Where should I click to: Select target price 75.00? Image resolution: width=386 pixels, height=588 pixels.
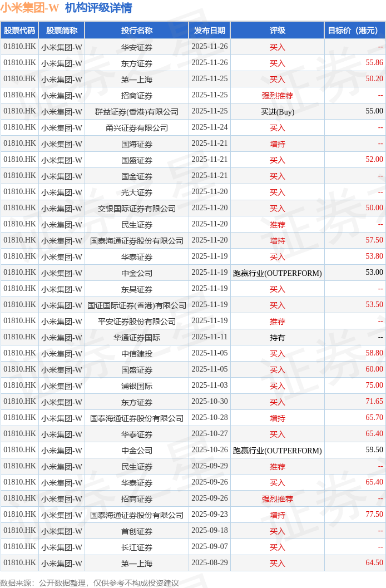coord(374,385)
